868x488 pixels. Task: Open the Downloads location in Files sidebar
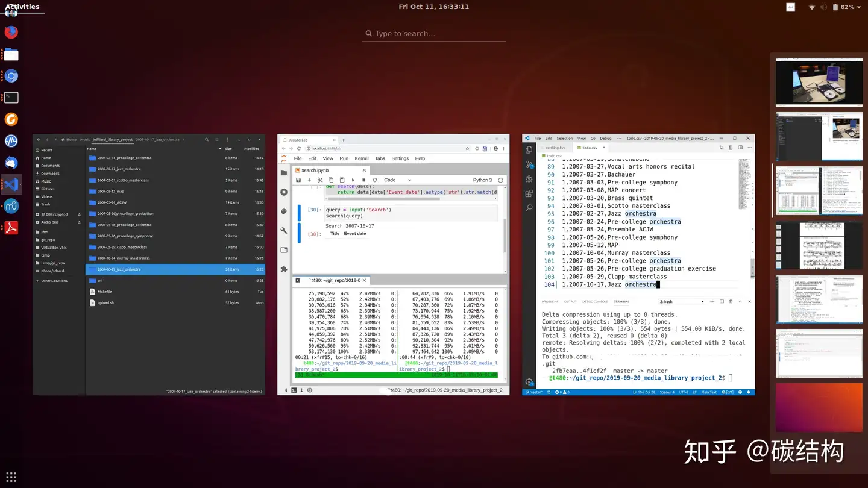pyautogui.click(x=50, y=174)
